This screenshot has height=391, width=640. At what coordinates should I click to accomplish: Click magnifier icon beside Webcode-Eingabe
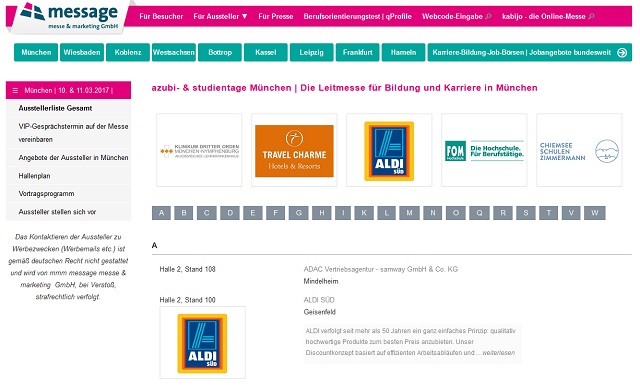pyautogui.click(x=488, y=17)
